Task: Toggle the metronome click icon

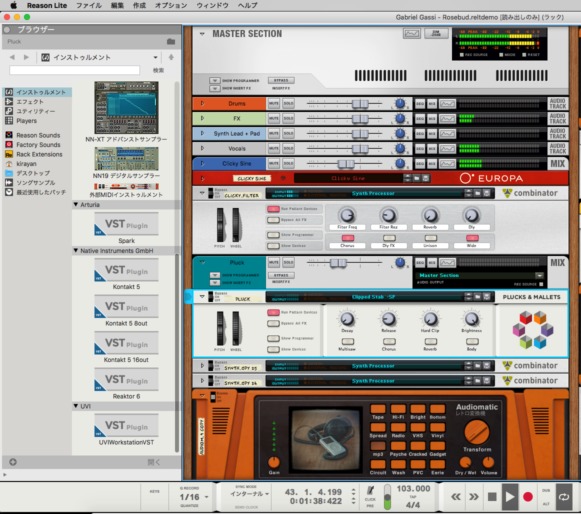Action: [x=370, y=490]
